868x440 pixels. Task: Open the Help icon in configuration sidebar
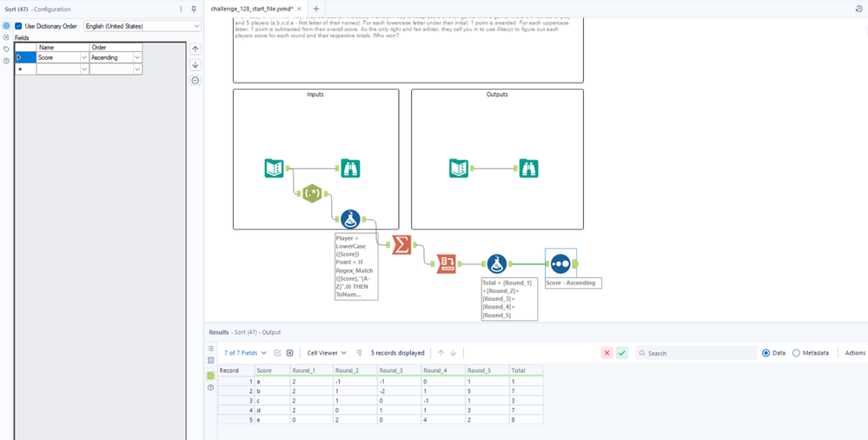(7, 60)
